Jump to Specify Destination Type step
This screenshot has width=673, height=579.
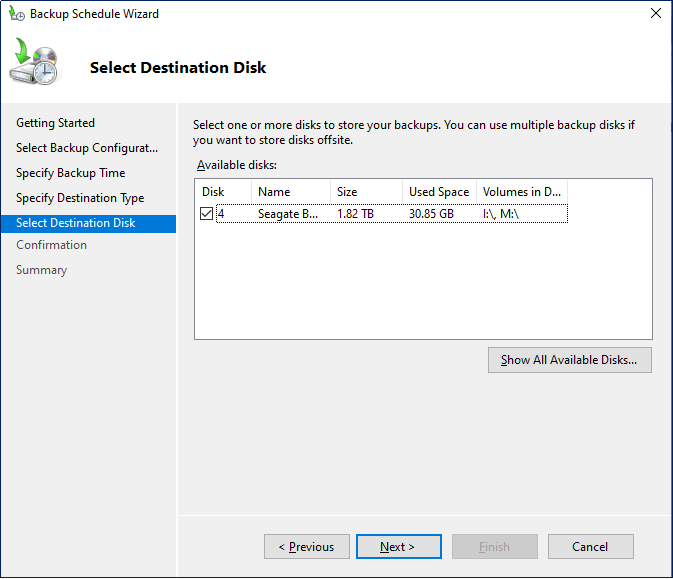80,198
